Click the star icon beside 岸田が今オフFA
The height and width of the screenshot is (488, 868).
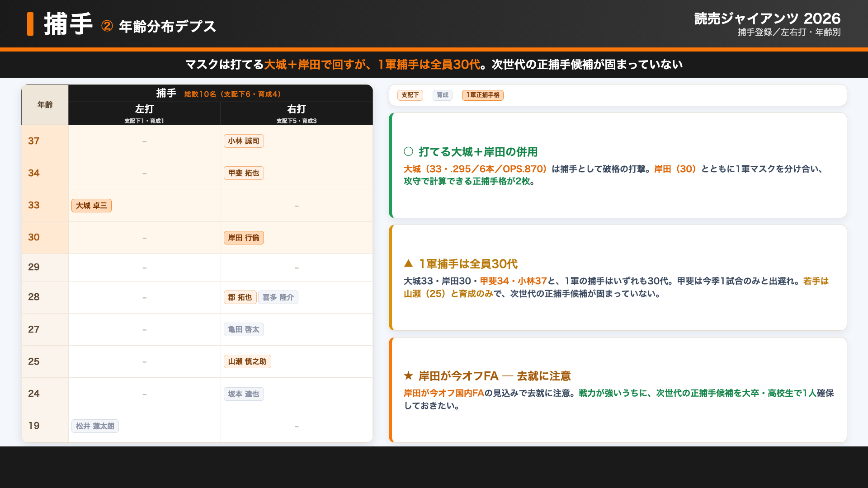click(x=409, y=375)
